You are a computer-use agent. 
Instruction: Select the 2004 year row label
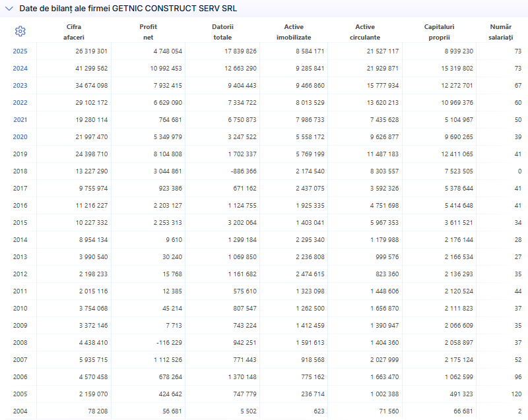point(20,411)
